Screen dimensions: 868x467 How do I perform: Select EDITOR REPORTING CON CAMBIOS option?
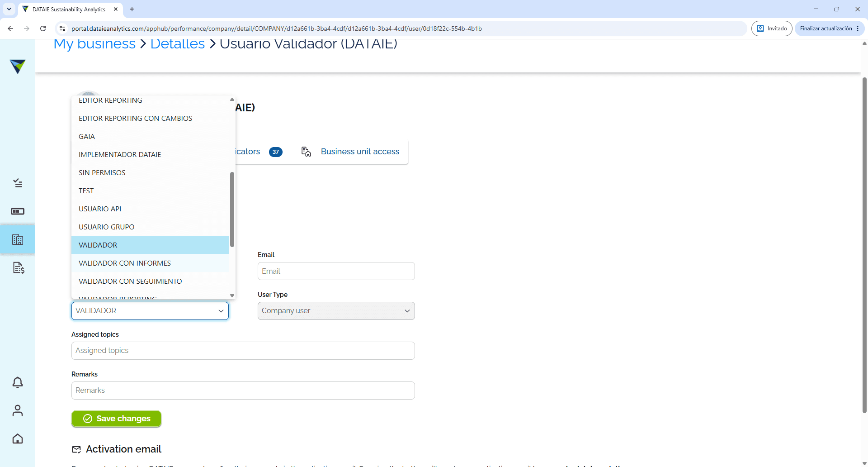(x=150, y=118)
